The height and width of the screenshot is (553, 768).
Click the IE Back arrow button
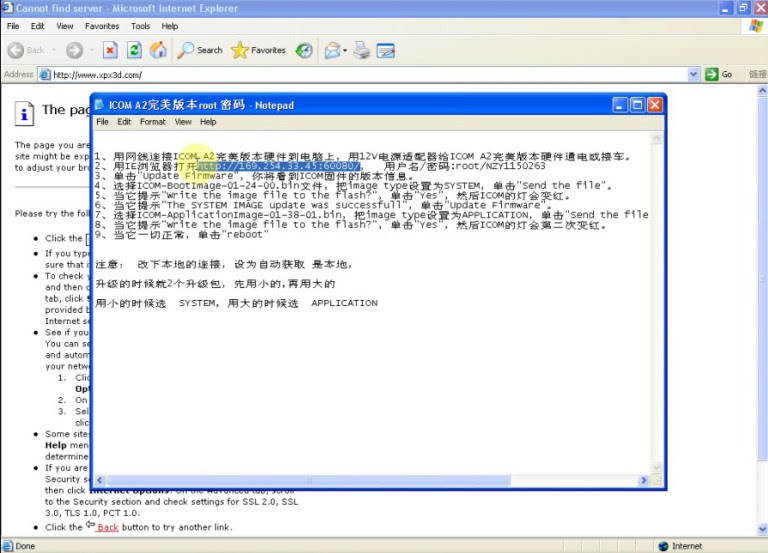coord(16,50)
